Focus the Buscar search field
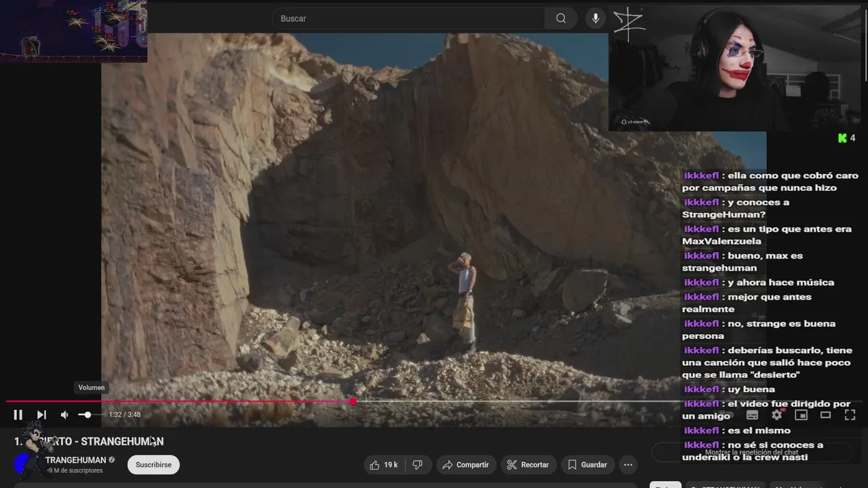Image resolution: width=868 pixels, height=488 pixels. click(408, 18)
